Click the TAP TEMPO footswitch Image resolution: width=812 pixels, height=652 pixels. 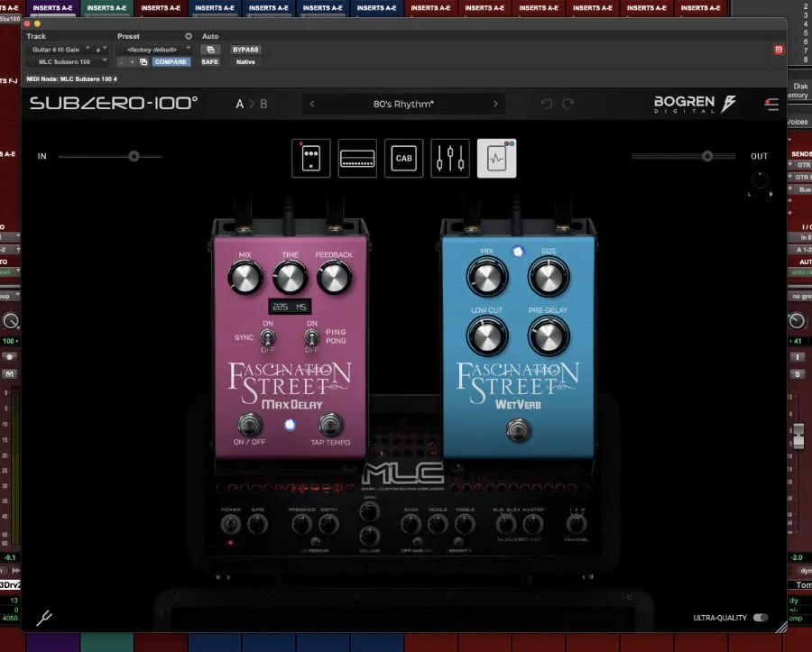[x=331, y=423]
